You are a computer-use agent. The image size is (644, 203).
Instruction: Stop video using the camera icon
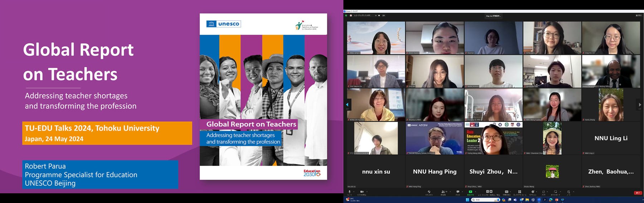click(x=362, y=192)
